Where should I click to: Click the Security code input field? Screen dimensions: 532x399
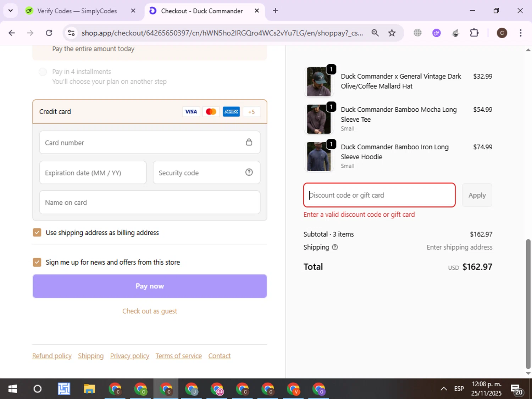[206, 173]
